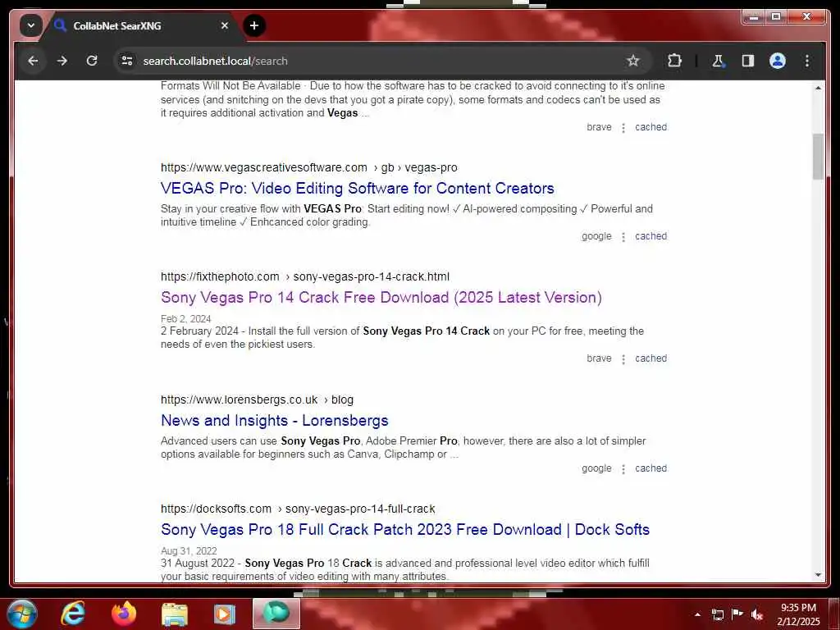Screen dimensions: 840x630
Task: Bookmark this page with the star icon
Action: click(632, 61)
